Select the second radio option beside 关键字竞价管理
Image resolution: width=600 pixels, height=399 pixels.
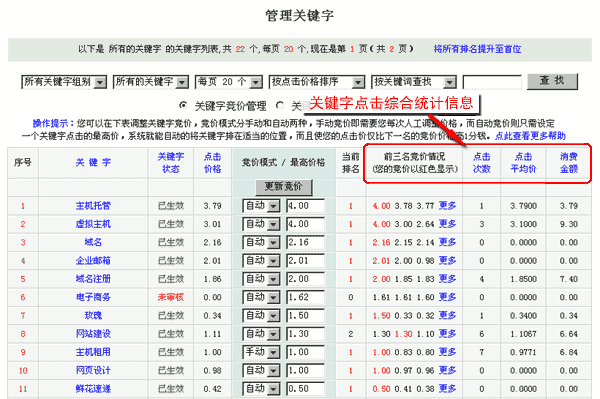pos(280,105)
